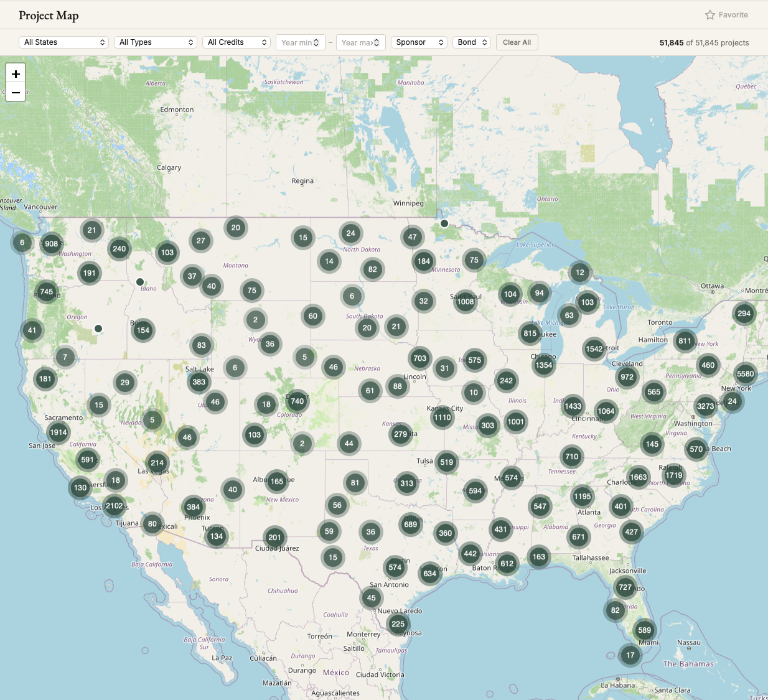768x700 pixels.
Task: Open the 589 cluster near Miami
Action: [645, 630]
